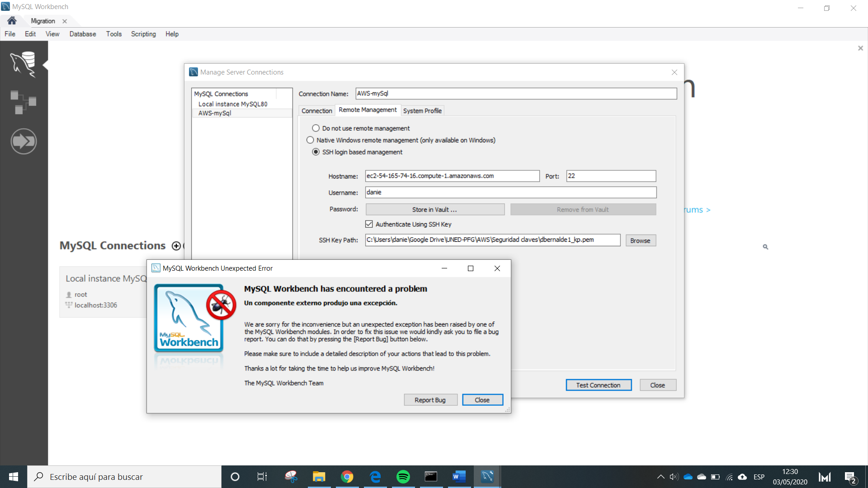Click Store in Vault button
This screenshot has height=488, width=868.
[x=435, y=210]
